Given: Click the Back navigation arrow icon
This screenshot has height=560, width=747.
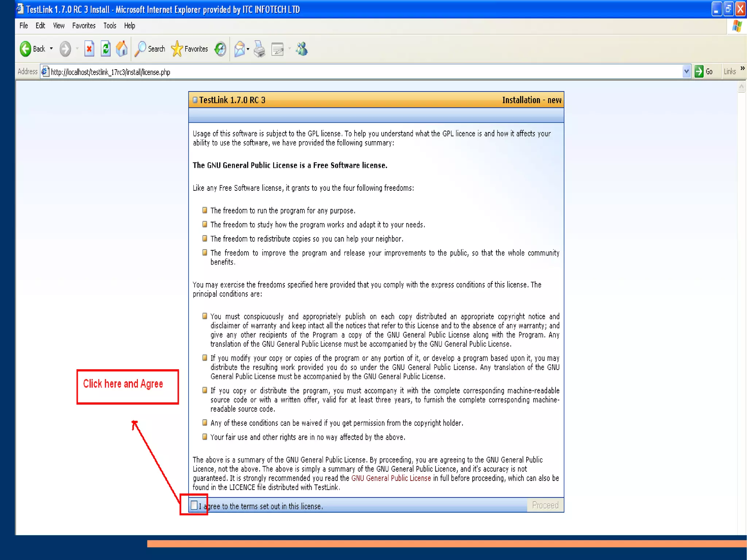Looking at the screenshot, I should (x=26, y=49).
